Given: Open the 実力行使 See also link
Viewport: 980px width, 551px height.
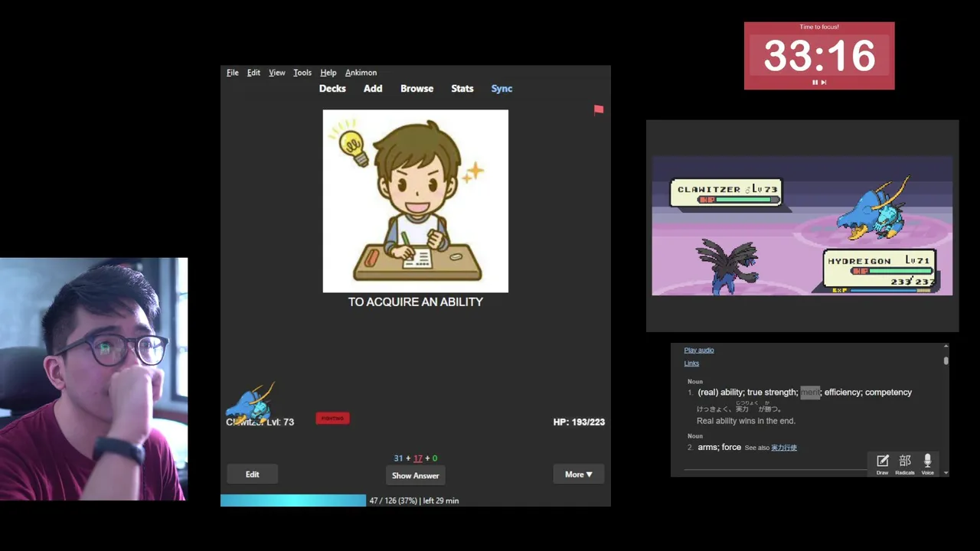Looking at the screenshot, I should [x=784, y=448].
